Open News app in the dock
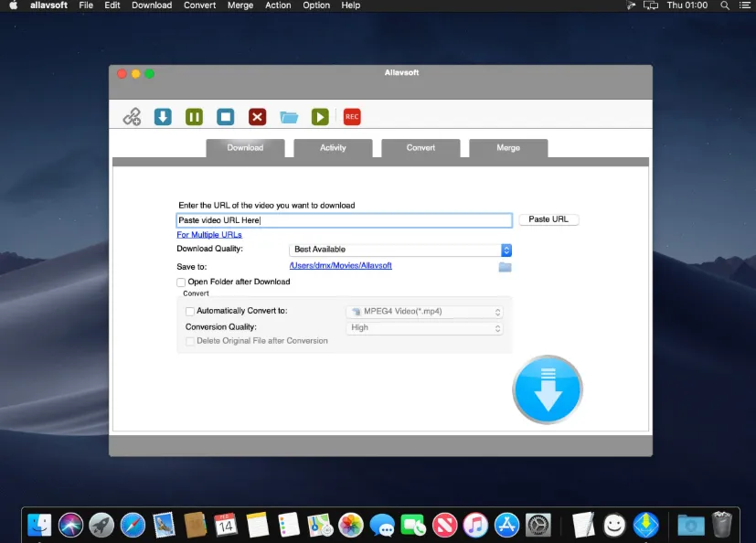 444,525
